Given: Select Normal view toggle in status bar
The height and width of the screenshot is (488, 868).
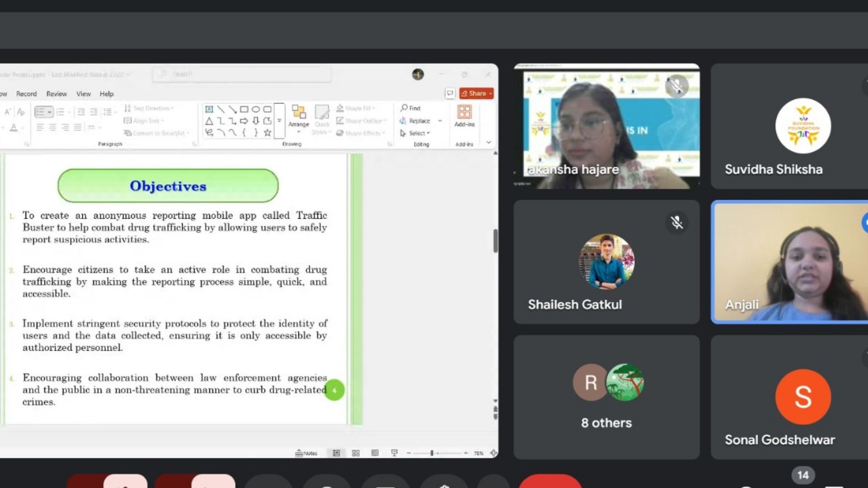Looking at the screenshot, I should (x=336, y=453).
